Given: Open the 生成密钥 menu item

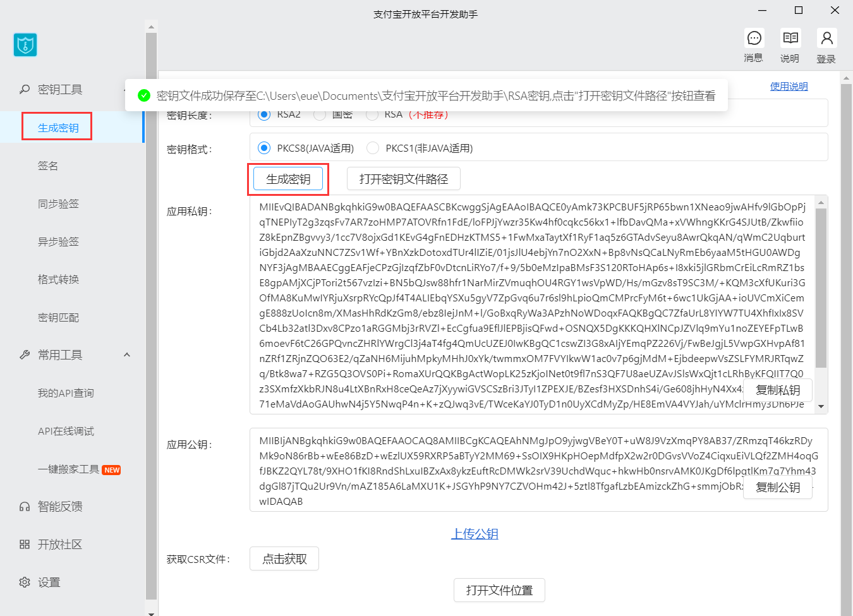Looking at the screenshot, I should 58,128.
